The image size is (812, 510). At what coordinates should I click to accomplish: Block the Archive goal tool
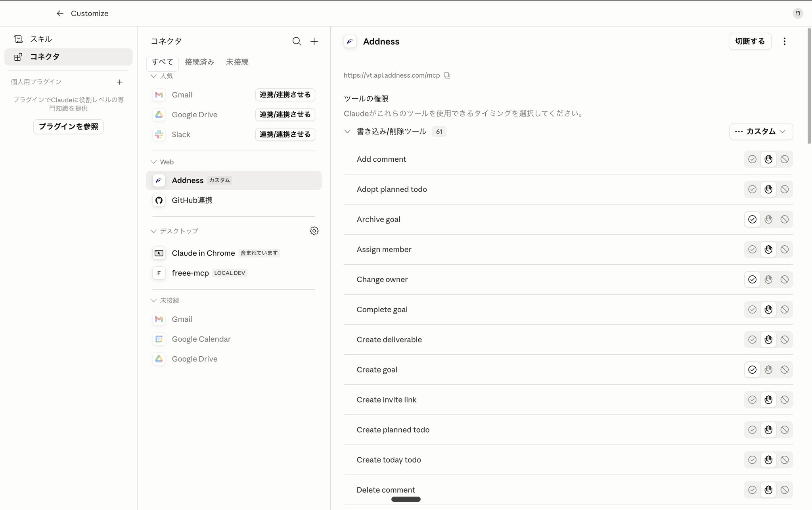tap(784, 219)
